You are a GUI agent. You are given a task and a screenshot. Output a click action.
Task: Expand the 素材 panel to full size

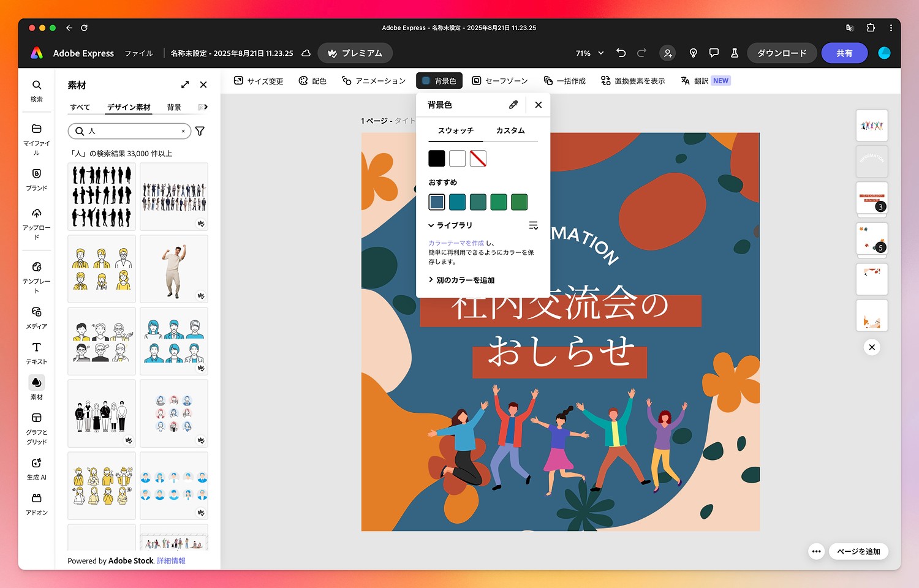(x=185, y=85)
